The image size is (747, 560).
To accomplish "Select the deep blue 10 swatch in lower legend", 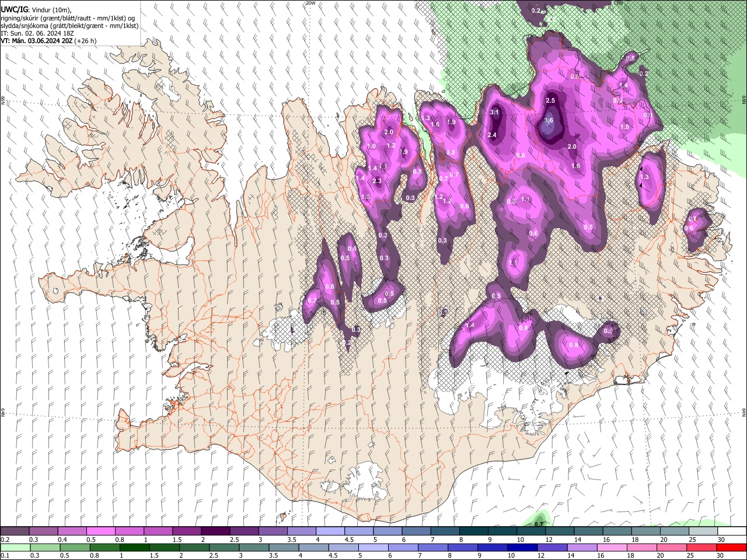I will (522, 548).
